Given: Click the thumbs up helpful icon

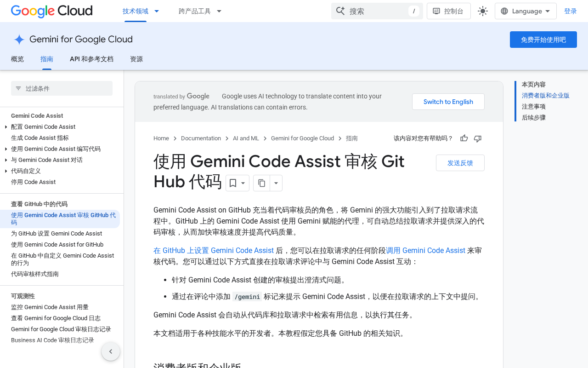Looking at the screenshot, I should click(464, 138).
